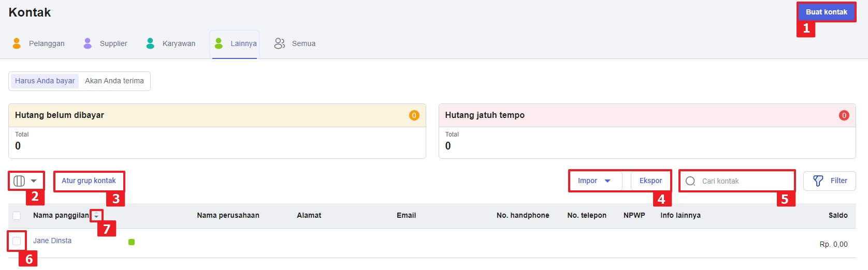Click the column layout icon
This screenshot has width=868, height=270.
(19, 181)
